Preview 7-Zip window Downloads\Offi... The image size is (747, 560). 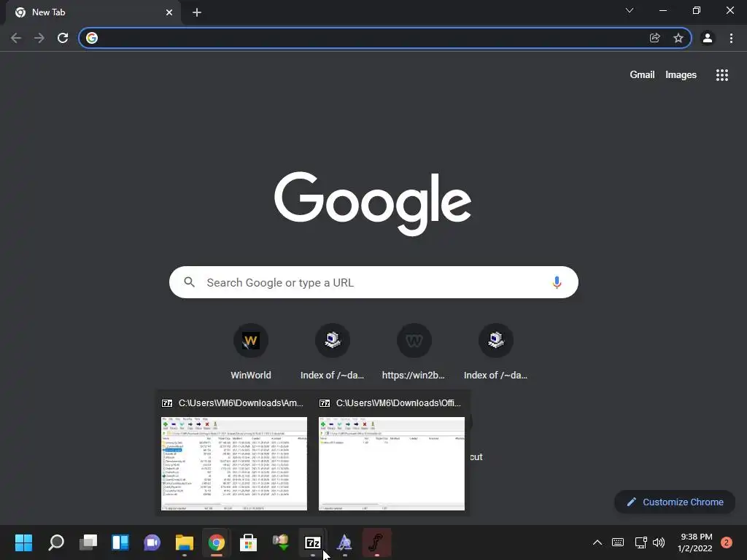point(392,454)
